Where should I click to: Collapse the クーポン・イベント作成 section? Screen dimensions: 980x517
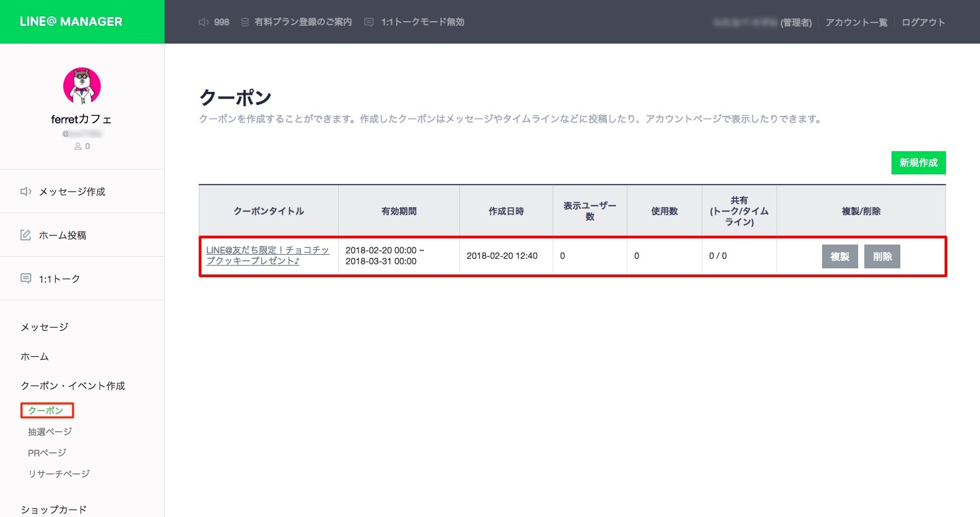pyautogui.click(x=73, y=386)
